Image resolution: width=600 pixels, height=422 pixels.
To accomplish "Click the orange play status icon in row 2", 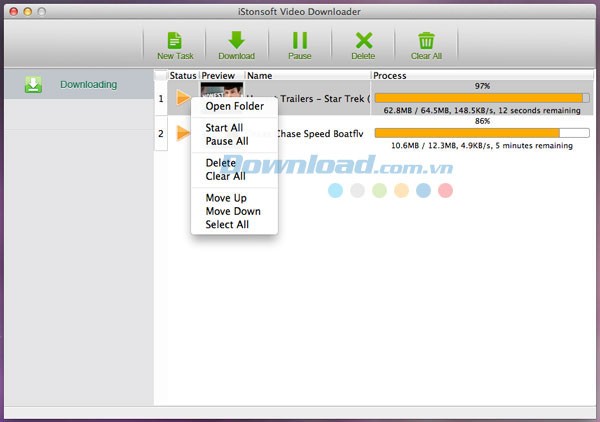I will (183, 133).
